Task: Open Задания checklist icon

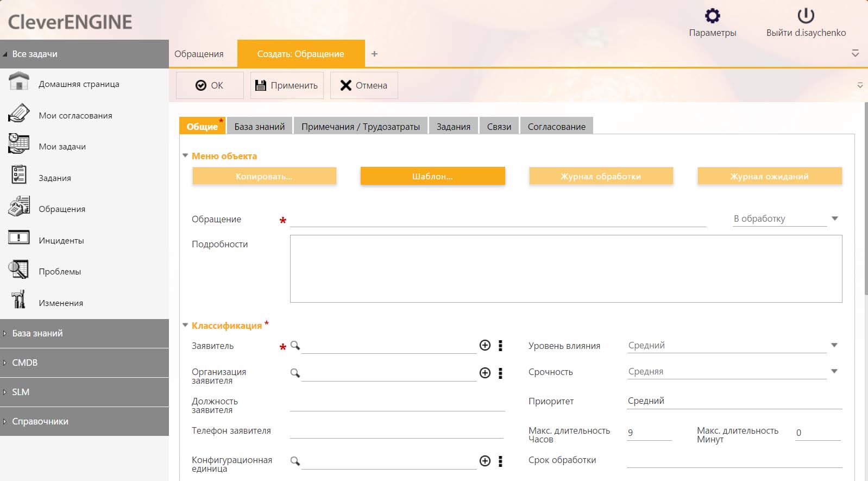Action: coord(19,175)
